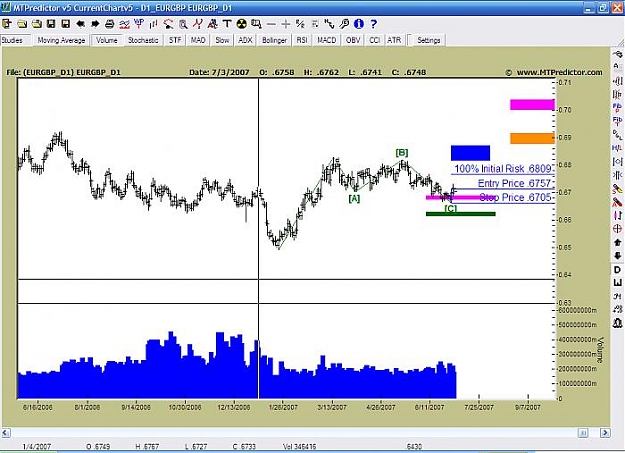Click the 'Stop Price .6705' label
This screenshot has height=453, width=625.
[515, 197]
